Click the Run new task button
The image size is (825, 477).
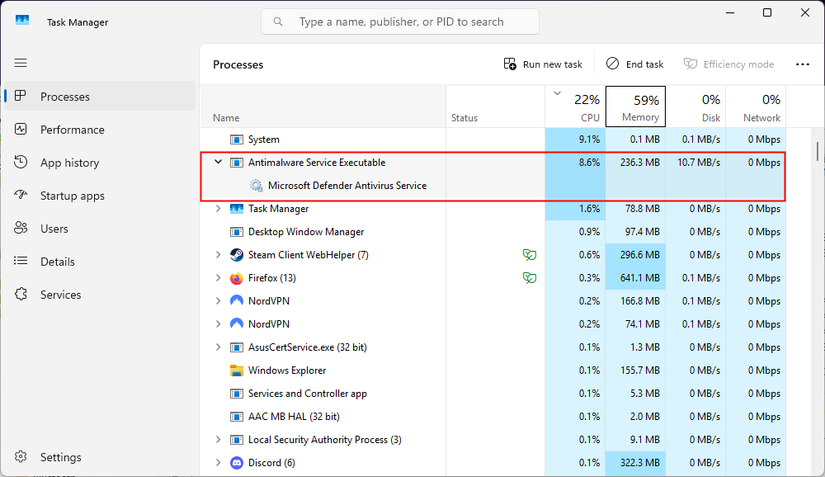(543, 64)
